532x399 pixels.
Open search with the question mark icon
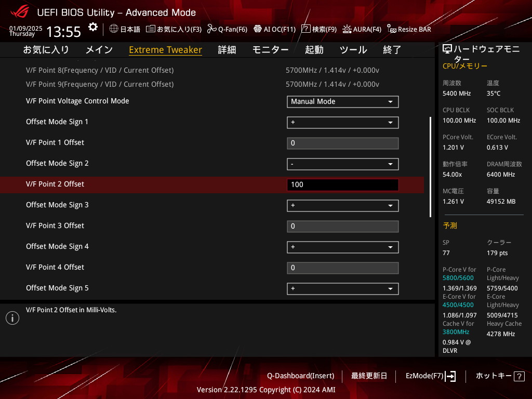point(306,29)
